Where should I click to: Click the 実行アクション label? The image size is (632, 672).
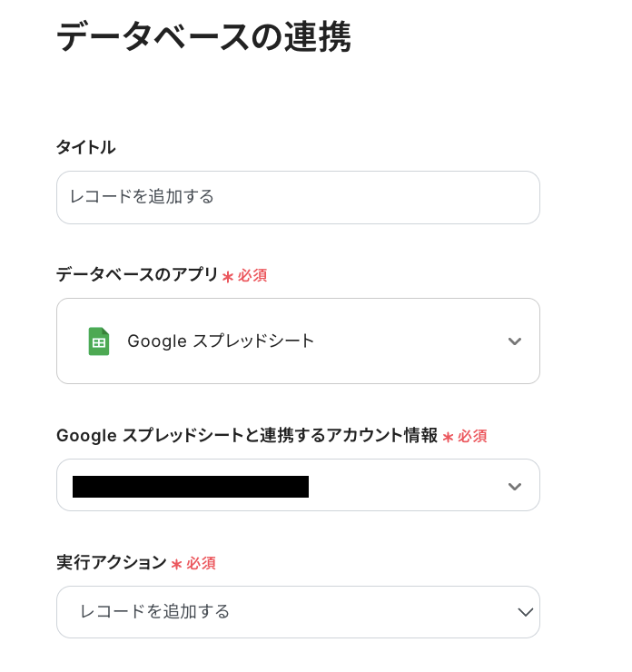pyautogui.click(x=112, y=563)
